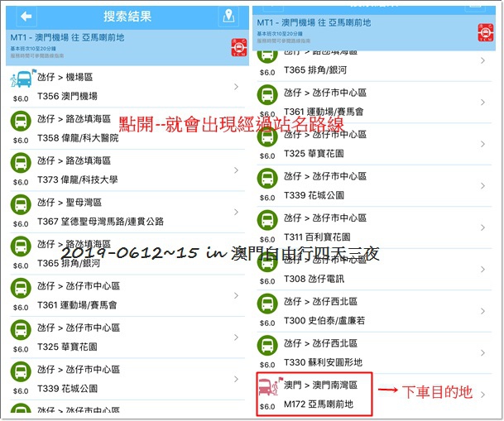Expand the T339 row chevron in left screen
The width and height of the screenshot is (504, 421).
tap(236, 379)
